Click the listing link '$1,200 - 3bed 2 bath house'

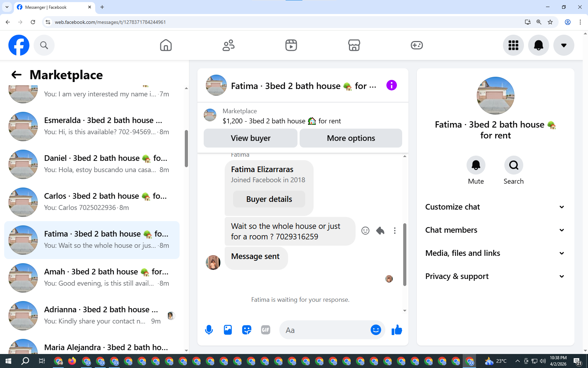[282, 121]
